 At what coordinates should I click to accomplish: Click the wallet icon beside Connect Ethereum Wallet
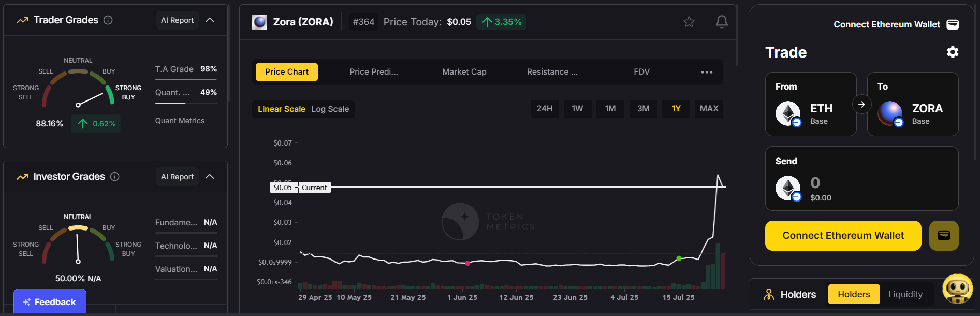tap(953, 24)
